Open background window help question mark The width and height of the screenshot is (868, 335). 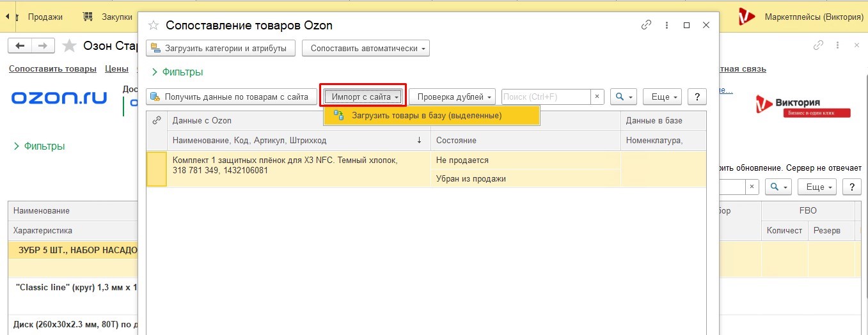851,187
